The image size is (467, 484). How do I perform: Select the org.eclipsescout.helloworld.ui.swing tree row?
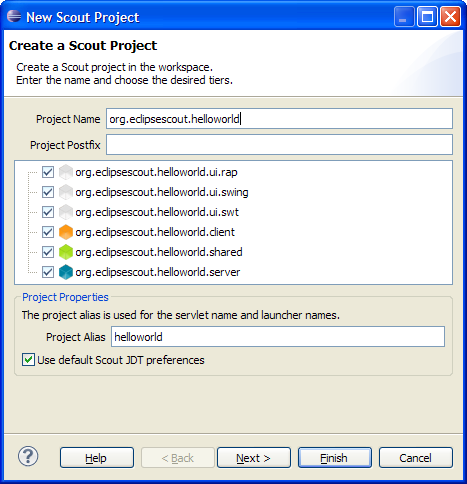(162, 192)
